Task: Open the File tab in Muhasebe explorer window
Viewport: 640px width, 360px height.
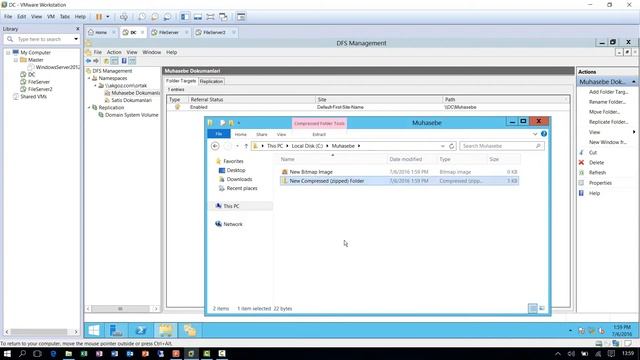Action: coord(219,134)
